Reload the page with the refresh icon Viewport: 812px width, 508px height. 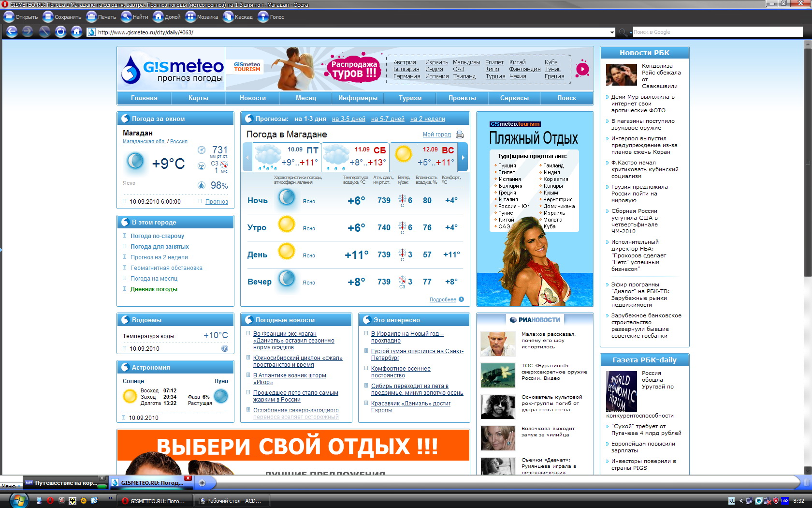(x=60, y=32)
